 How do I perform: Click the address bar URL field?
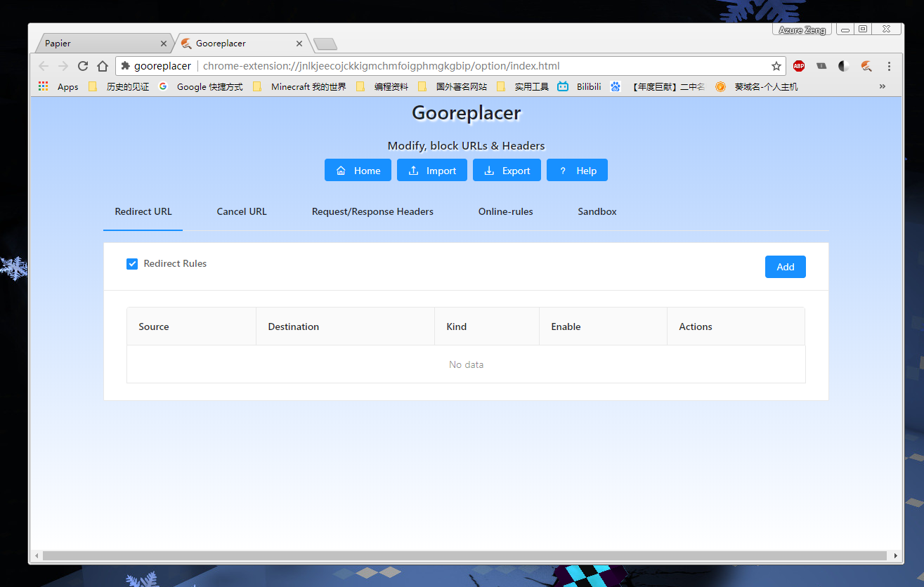coord(450,66)
